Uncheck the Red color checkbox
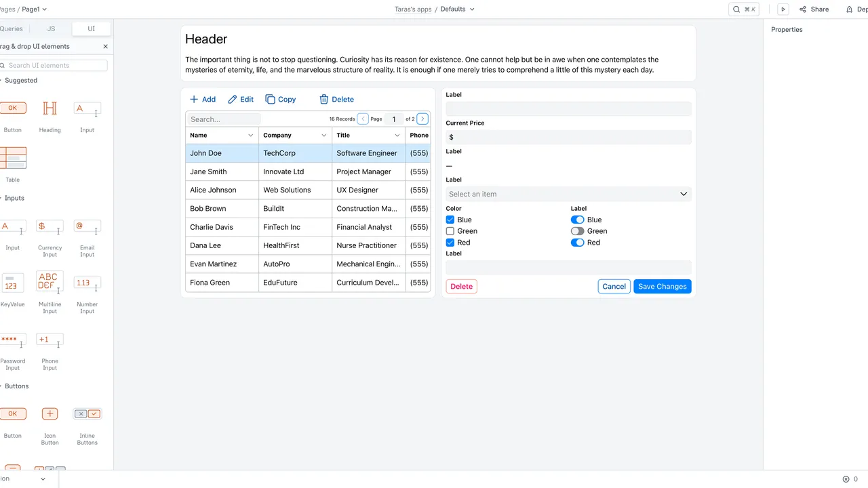The width and height of the screenshot is (868, 488). (x=450, y=243)
